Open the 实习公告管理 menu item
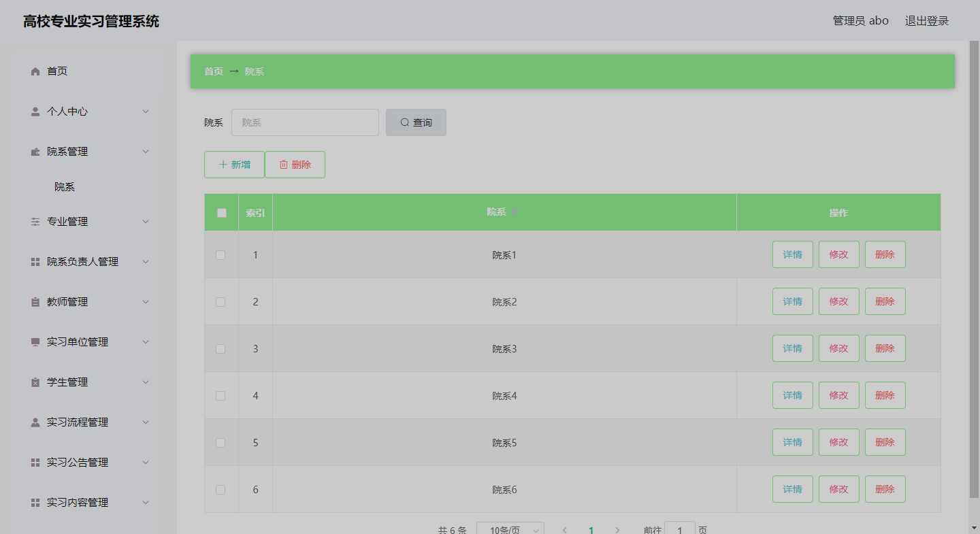The width and height of the screenshot is (980, 534). [78, 463]
